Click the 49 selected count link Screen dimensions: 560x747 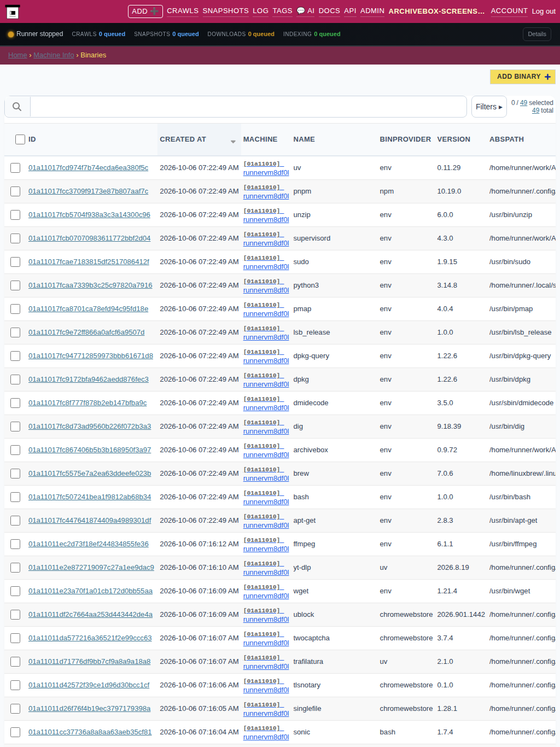pos(524,103)
